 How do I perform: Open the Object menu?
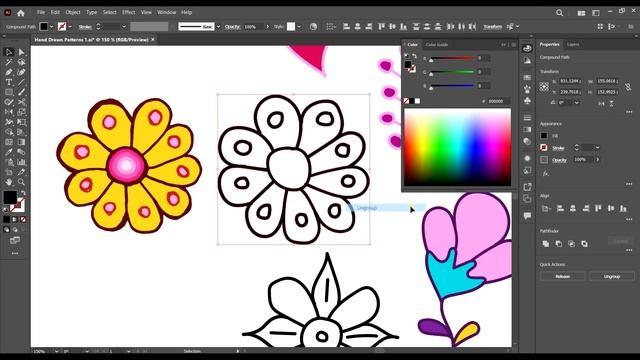point(73,13)
